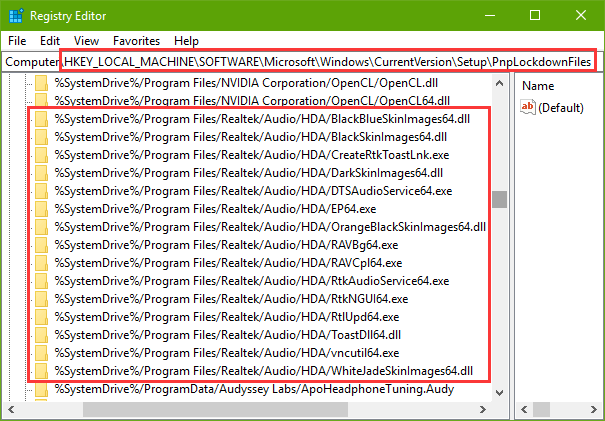Click the values pane horizontal scrollbar thumb
This screenshot has height=421, width=605.
coord(541,409)
